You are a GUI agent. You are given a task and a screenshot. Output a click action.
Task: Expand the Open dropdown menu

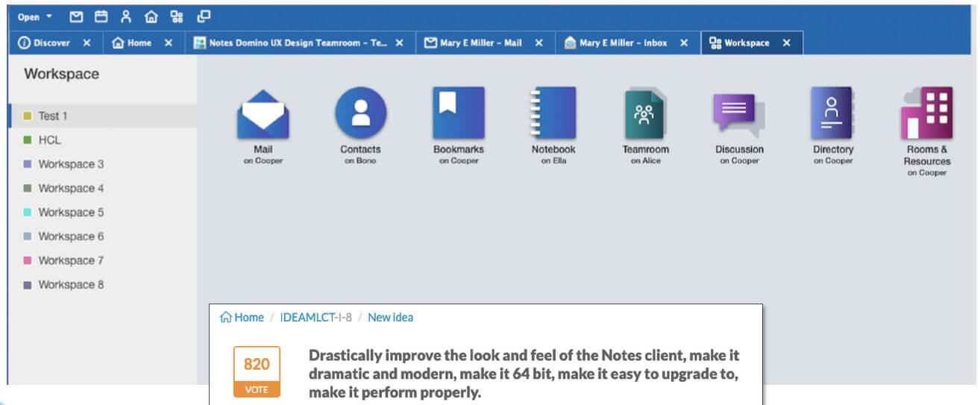[35, 16]
